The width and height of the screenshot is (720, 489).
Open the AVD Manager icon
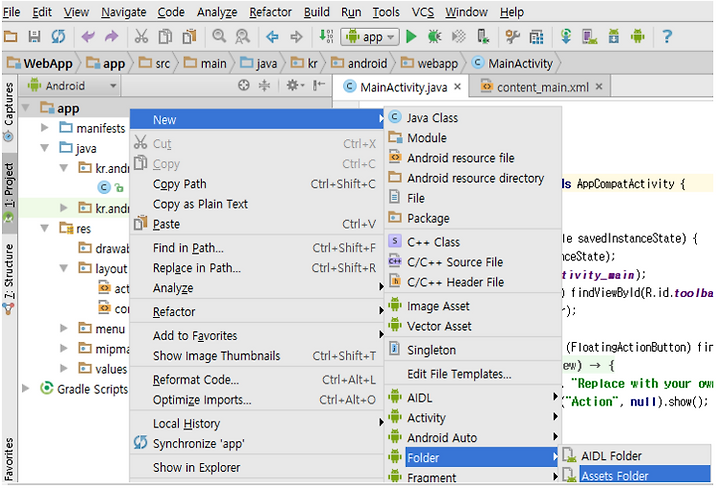click(x=590, y=36)
